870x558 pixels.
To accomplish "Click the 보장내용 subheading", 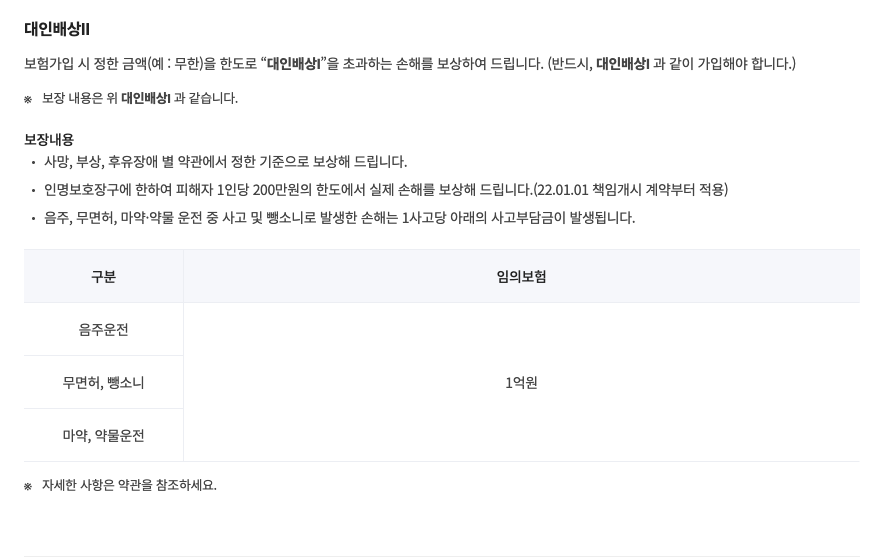I will [x=49, y=139].
